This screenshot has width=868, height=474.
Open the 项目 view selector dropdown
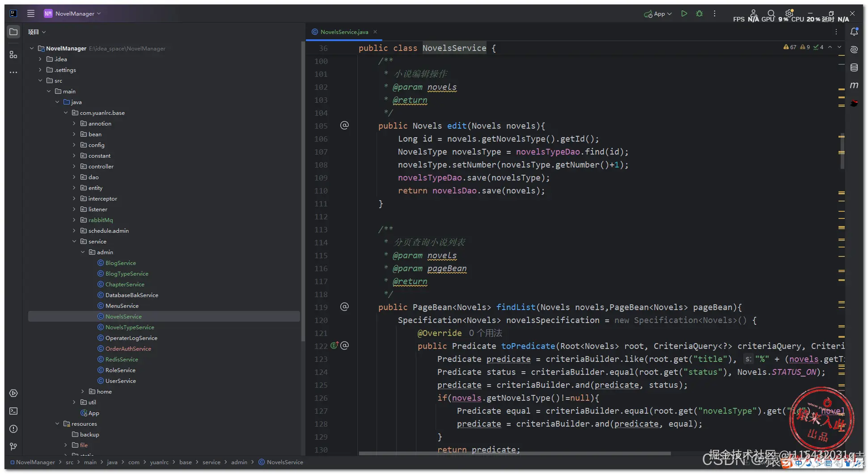pyautogui.click(x=37, y=32)
